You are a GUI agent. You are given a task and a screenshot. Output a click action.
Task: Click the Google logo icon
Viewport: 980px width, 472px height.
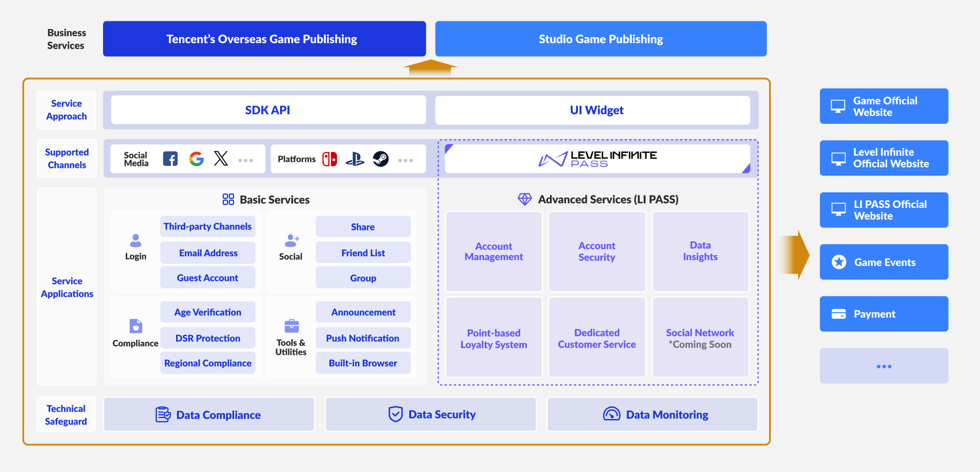point(196,159)
